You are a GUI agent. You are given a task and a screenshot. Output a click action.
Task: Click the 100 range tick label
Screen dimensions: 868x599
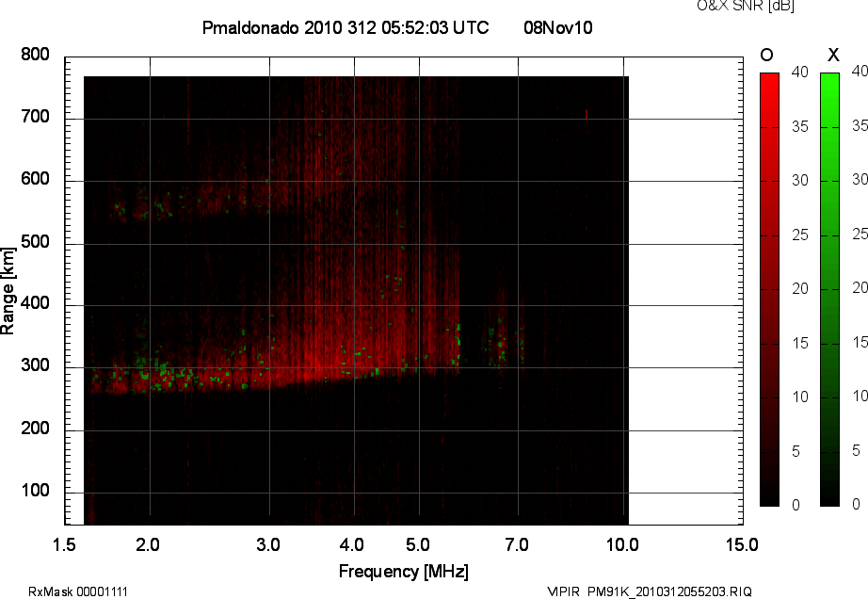click(35, 491)
